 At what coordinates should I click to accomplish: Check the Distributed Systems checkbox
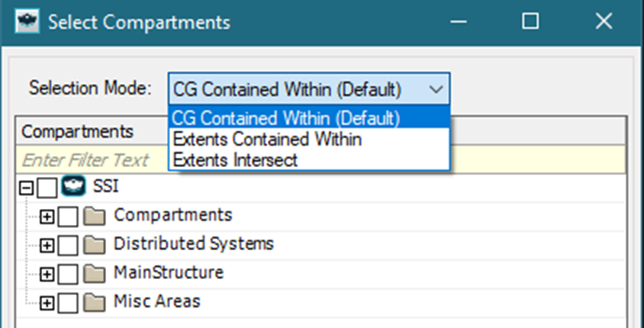pos(67,246)
